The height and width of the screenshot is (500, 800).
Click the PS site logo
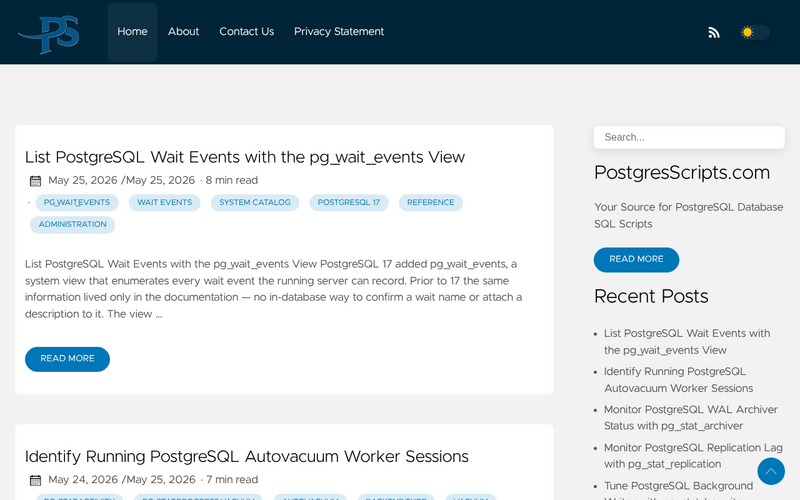point(49,34)
